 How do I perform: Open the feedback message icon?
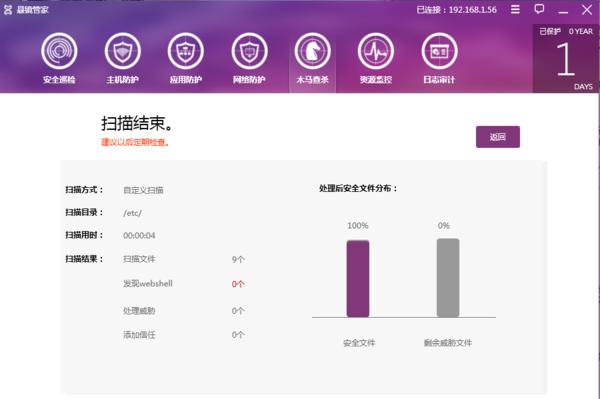[539, 9]
